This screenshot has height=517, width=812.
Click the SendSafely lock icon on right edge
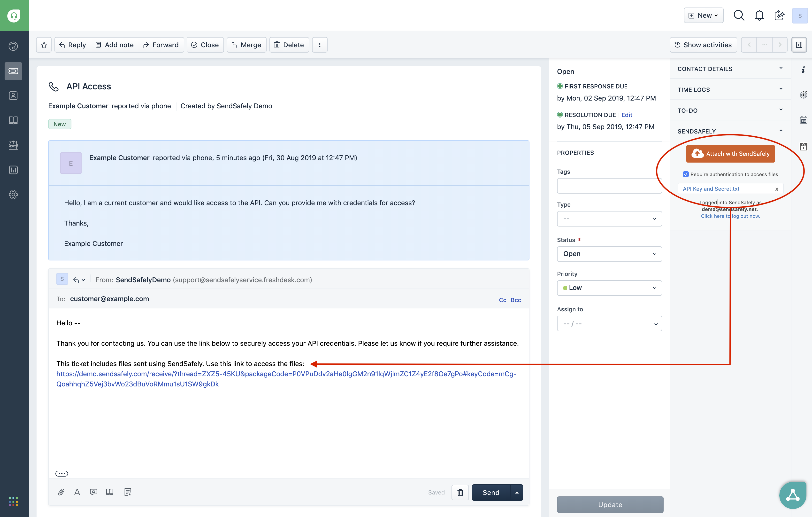point(804,147)
